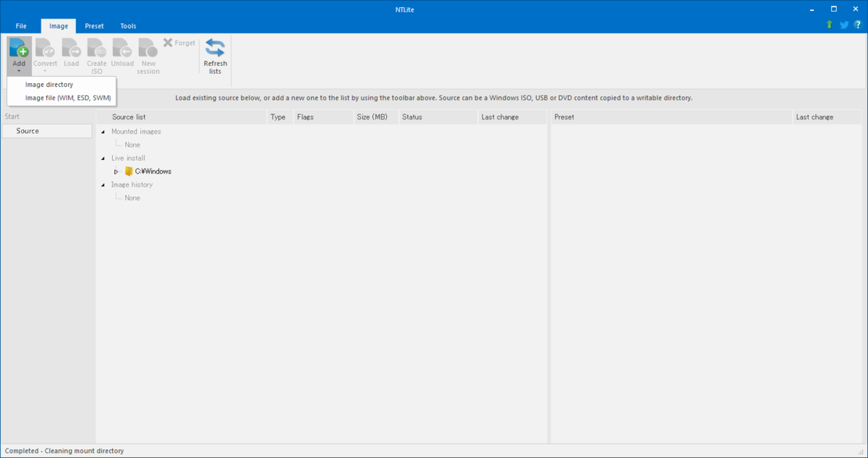Screen dimensions: 868x458
Task: Click the Load image icon
Action: coord(71,48)
